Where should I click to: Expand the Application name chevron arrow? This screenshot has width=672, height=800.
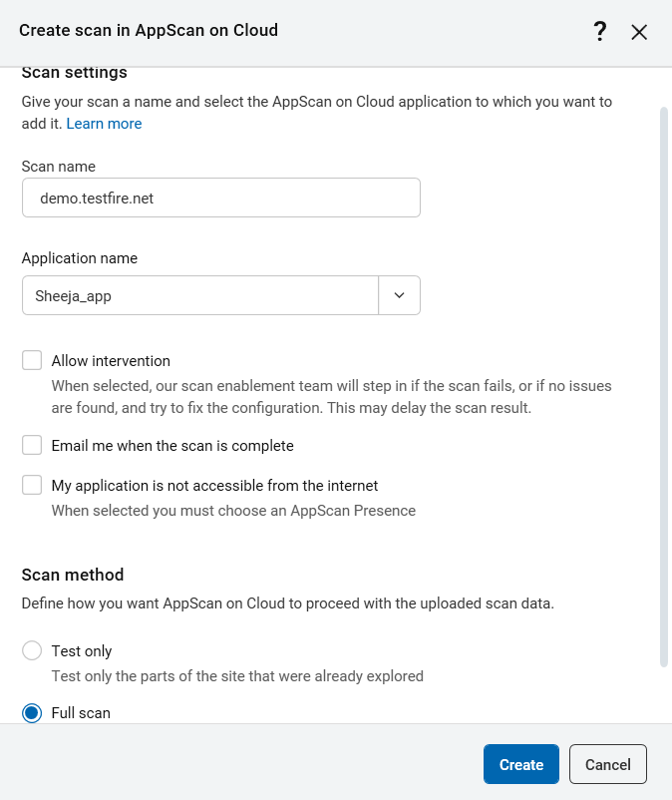tap(400, 295)
